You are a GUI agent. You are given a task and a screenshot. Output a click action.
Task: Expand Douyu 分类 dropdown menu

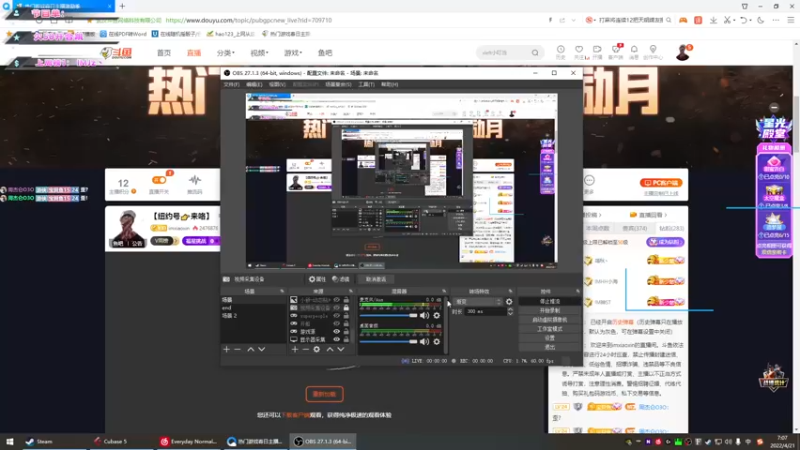(226, 53)
